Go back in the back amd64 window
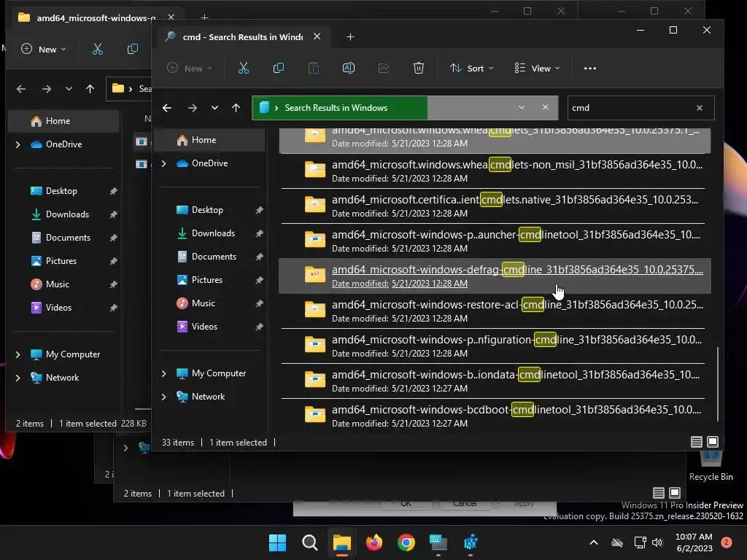747x560 pixels. point(21,88)
